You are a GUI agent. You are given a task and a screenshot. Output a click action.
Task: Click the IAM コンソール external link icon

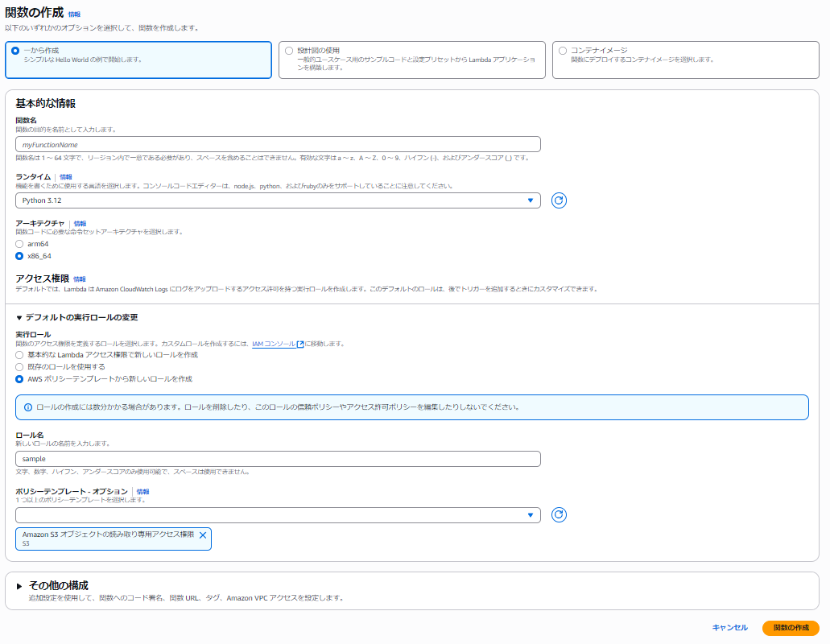coord(300,344)
